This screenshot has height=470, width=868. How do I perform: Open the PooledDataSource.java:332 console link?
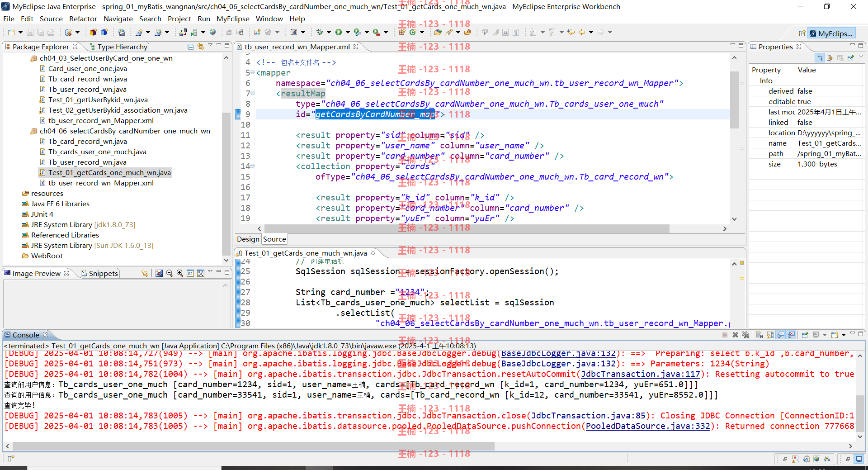click(648, 426)
